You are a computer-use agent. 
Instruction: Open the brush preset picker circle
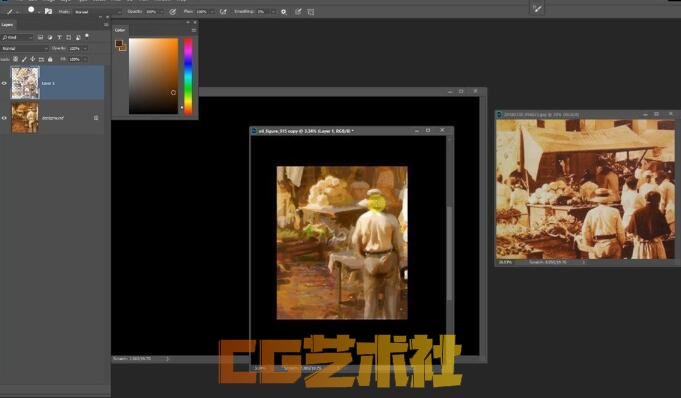31,10
